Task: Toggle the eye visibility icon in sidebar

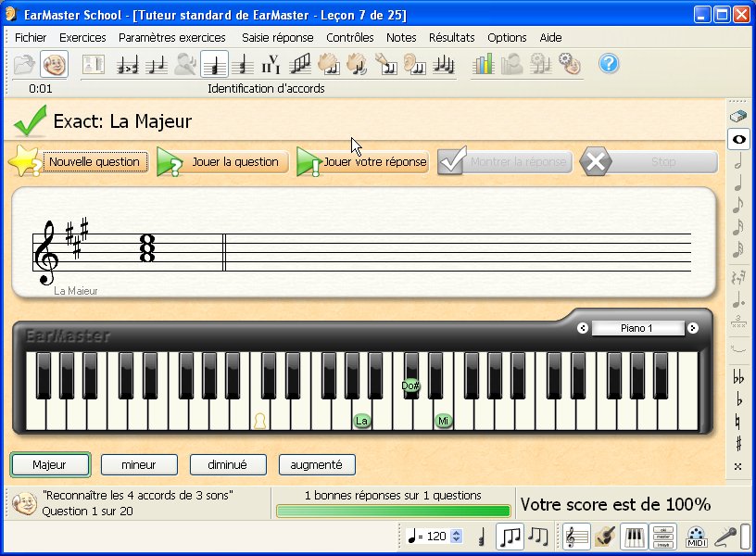Action: pos(738,139)
